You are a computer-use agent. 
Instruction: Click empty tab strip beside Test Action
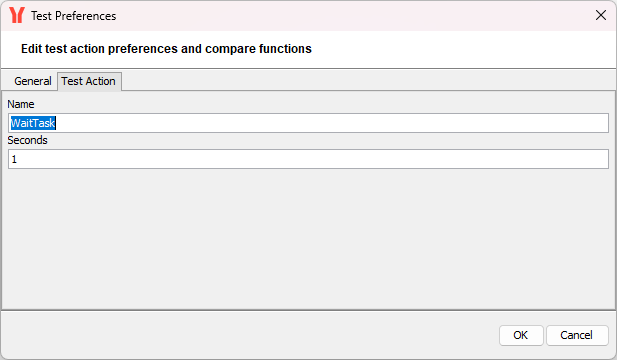pyautogui.click(x=368, y=81)
